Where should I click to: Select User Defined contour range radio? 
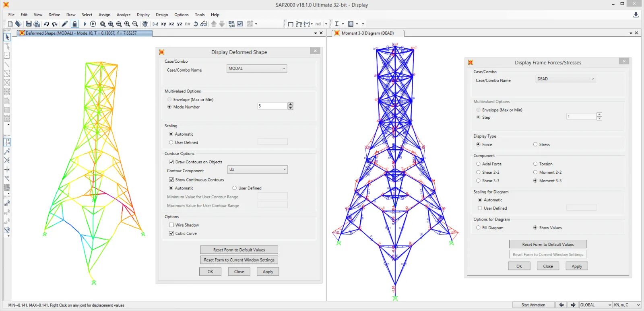click(x=234, y=188)
